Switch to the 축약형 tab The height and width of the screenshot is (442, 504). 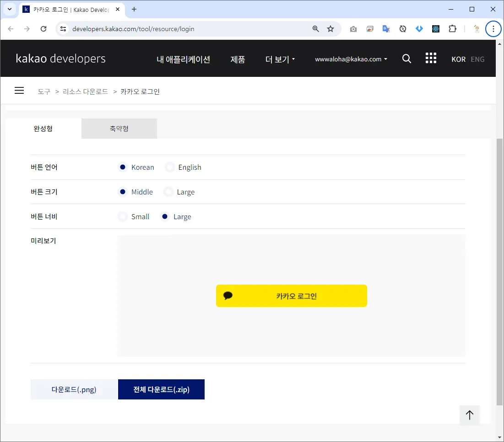[119, 129]
